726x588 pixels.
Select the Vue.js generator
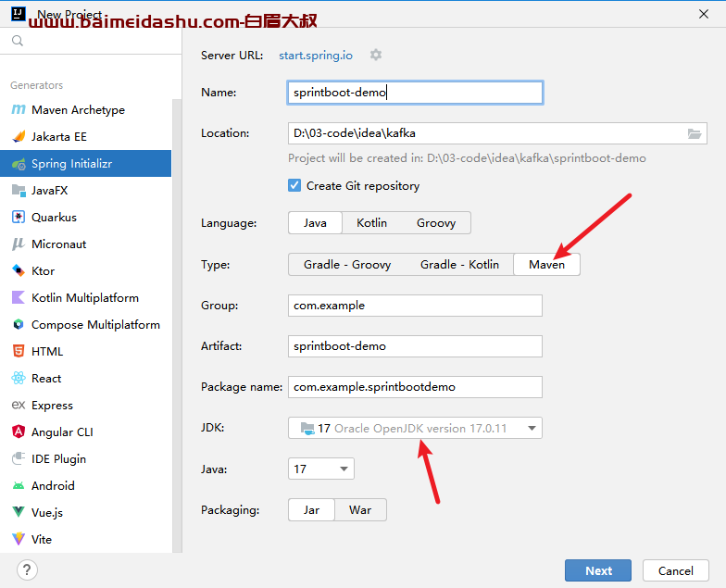(85, 513)
